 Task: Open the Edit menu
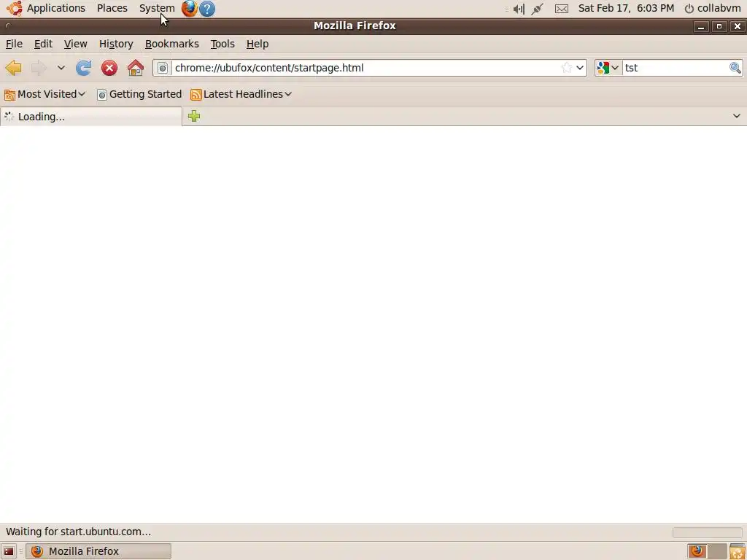click(43, 44)
